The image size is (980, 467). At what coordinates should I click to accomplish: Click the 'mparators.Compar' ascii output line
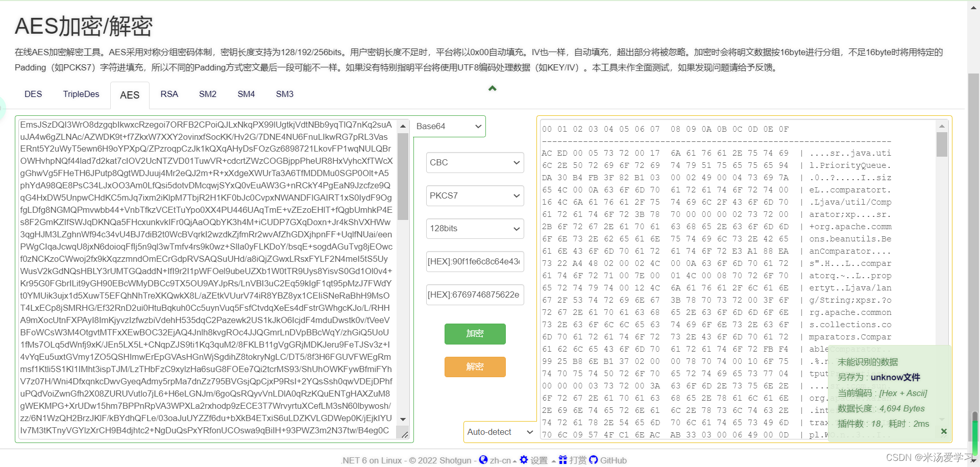(x=850, y=337)
